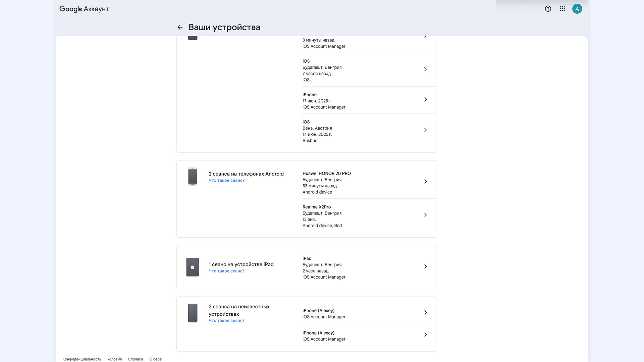644x362 pixels.
Task: Click the account avatar with letter A
Action: pyautogui.click(x=577, y=9)
